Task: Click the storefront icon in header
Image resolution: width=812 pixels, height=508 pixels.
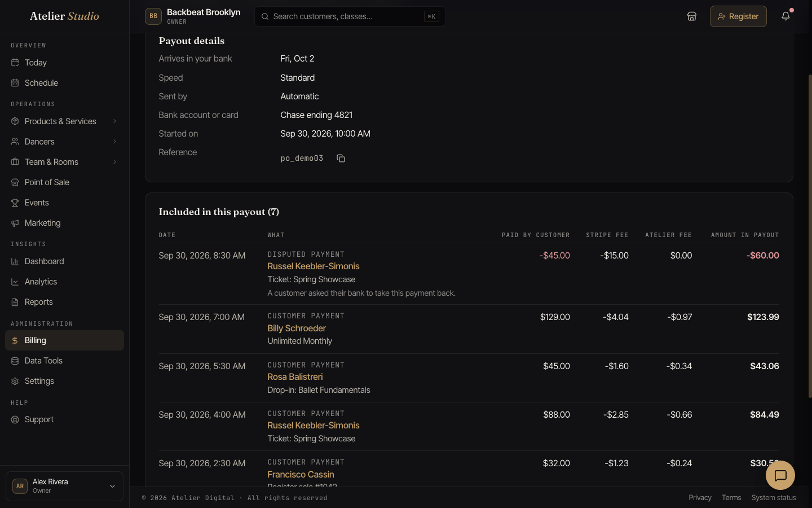Action: point(692,16)
